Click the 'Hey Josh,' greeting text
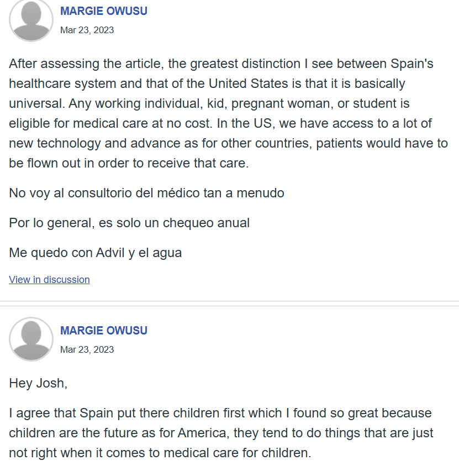 (38, 383)
